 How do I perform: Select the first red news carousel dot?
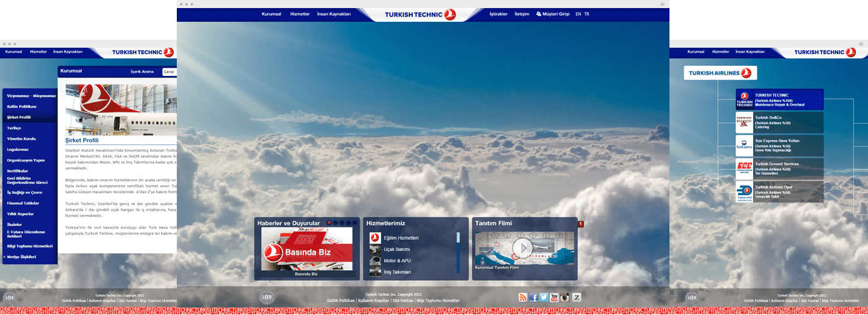[329, 223]
